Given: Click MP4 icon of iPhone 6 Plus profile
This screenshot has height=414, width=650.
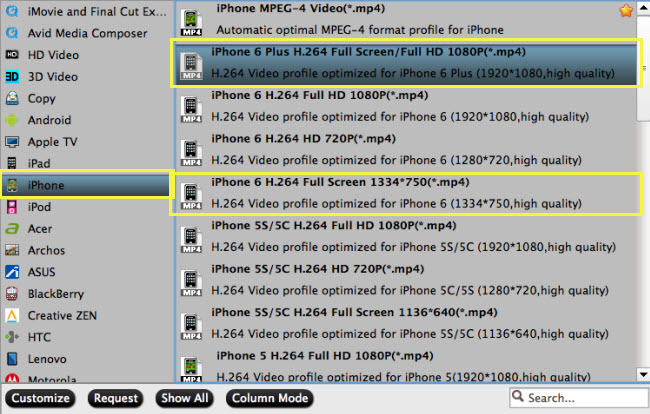Looking at the screenshot, I should (x=191, y=66).
